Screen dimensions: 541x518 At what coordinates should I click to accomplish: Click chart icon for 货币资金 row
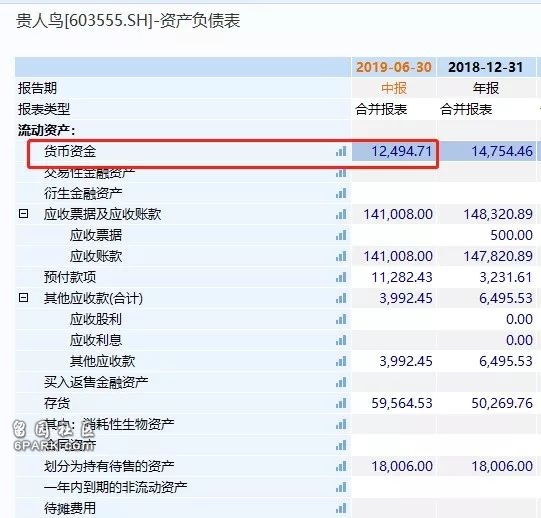click(341, 151)
